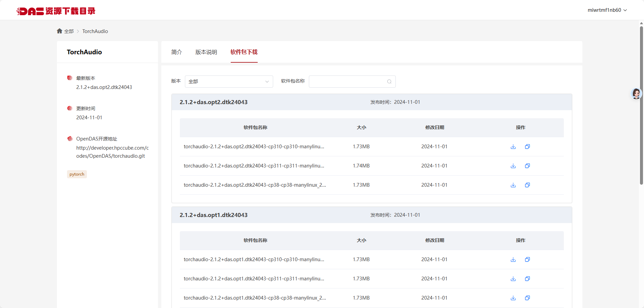Switch to the 版本说明 tab
The image size is (644, 308).
click(206, 52)
